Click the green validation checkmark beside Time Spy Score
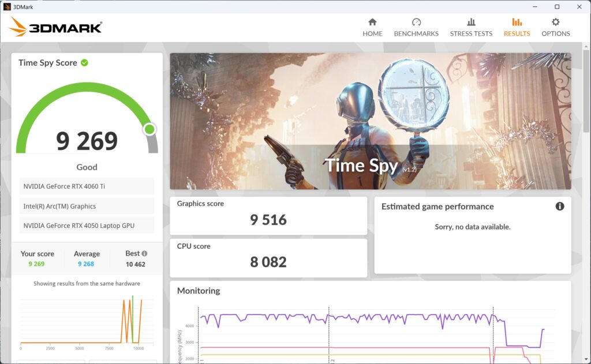591x364 pixels. [85, 63]
